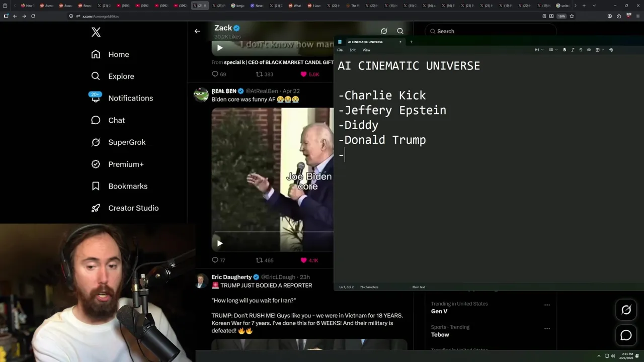
Task: Reload the page in the browser
Action: click(x=33, y=16)
